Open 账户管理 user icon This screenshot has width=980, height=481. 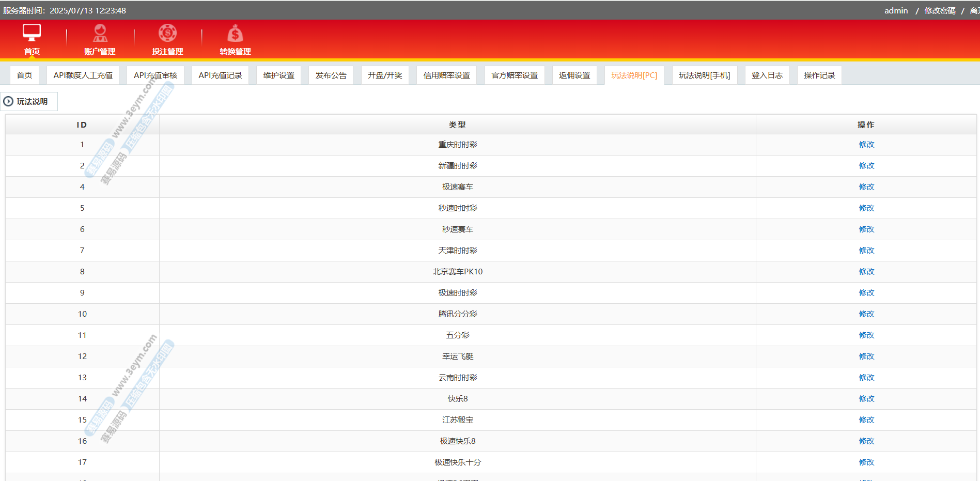pos(100,33)
